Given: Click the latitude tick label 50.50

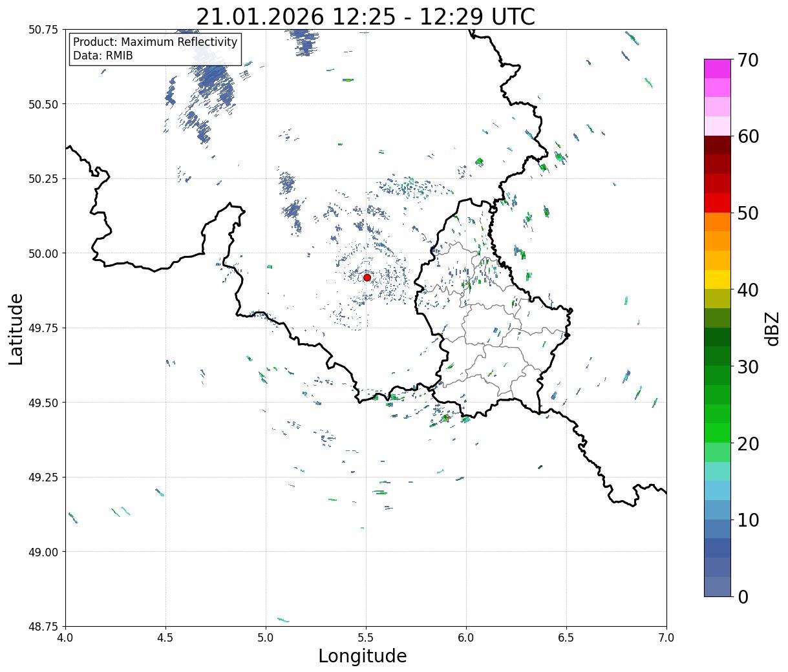Looking at the screenshot, I should [x=43, y=104].
